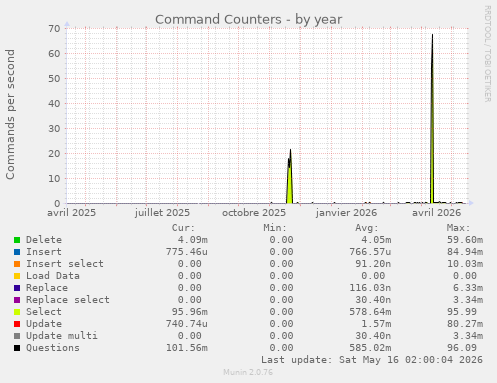
Task: Click the November 2025 spike on graph
Action: 290,177
